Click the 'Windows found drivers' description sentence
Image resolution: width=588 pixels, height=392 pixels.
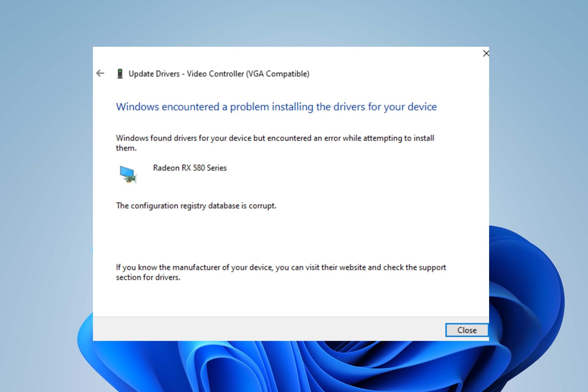(275, 138)
